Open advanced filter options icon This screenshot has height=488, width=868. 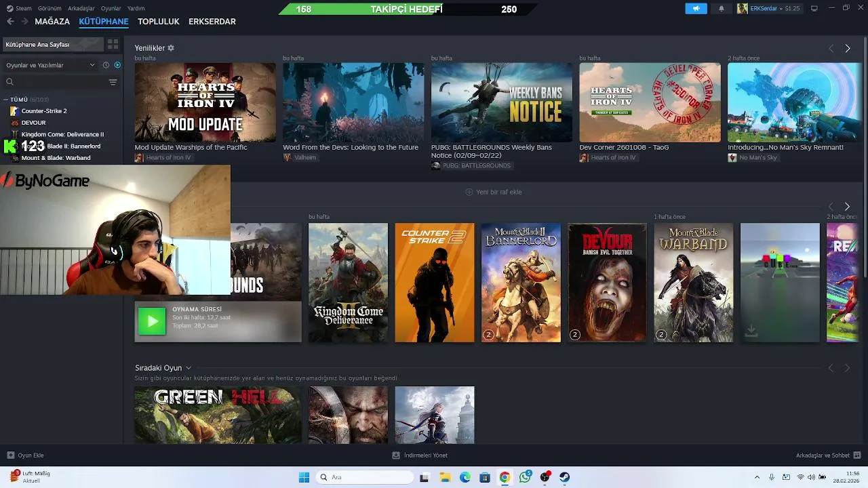point(113,82)
